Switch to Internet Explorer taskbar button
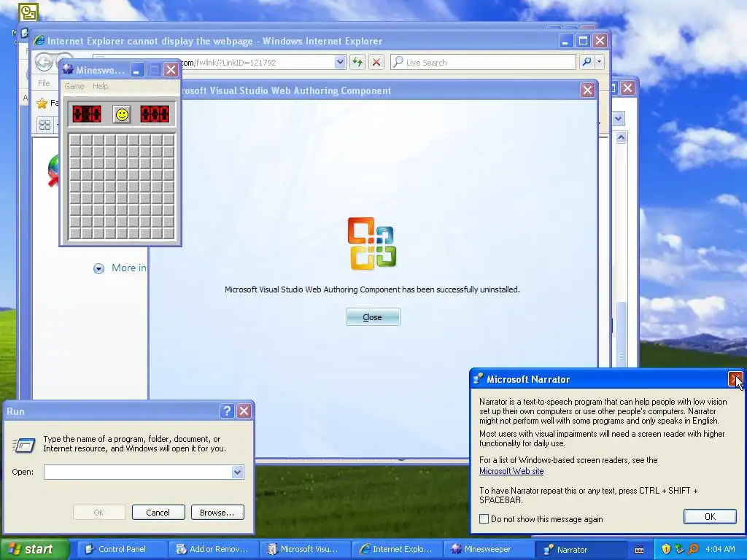This screenshot has height=560, width=747. (x=396, y=549)
